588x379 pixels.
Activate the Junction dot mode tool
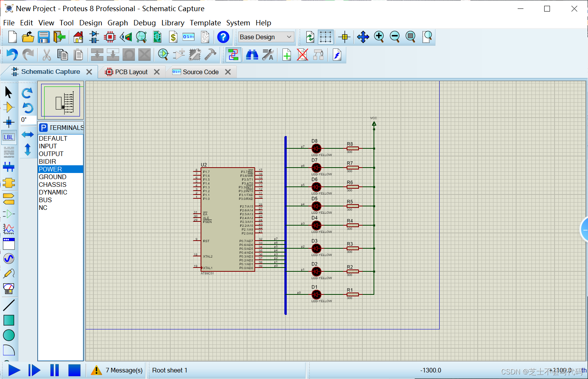pyautogui.click(x=8, y=123)
